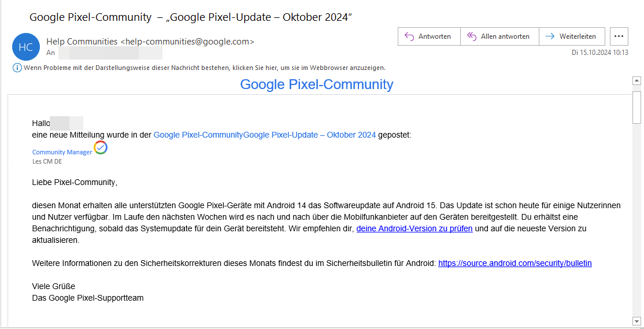Open the three-dots more actions menu
Screen dimensions: 644x329
pyautogui.click(x=619, y=36)
